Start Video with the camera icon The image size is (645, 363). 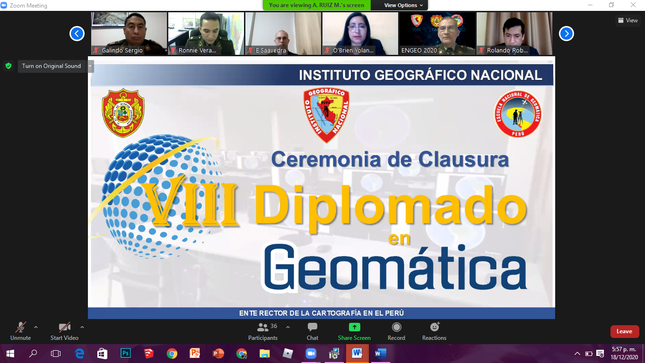64,331
